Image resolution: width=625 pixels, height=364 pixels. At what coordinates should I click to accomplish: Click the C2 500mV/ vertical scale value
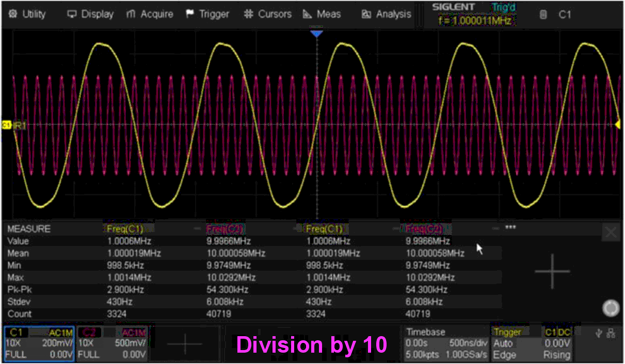[x=131, y=343]
